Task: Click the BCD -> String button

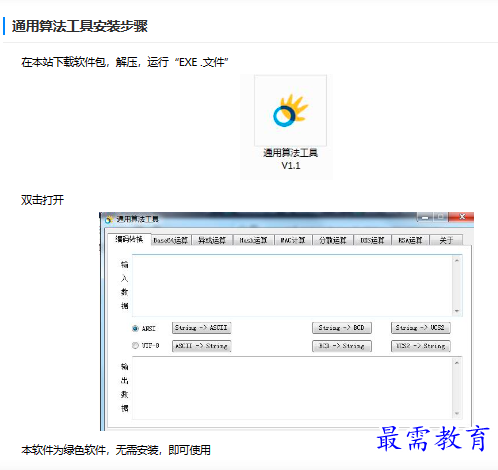Action: point(342,346)
